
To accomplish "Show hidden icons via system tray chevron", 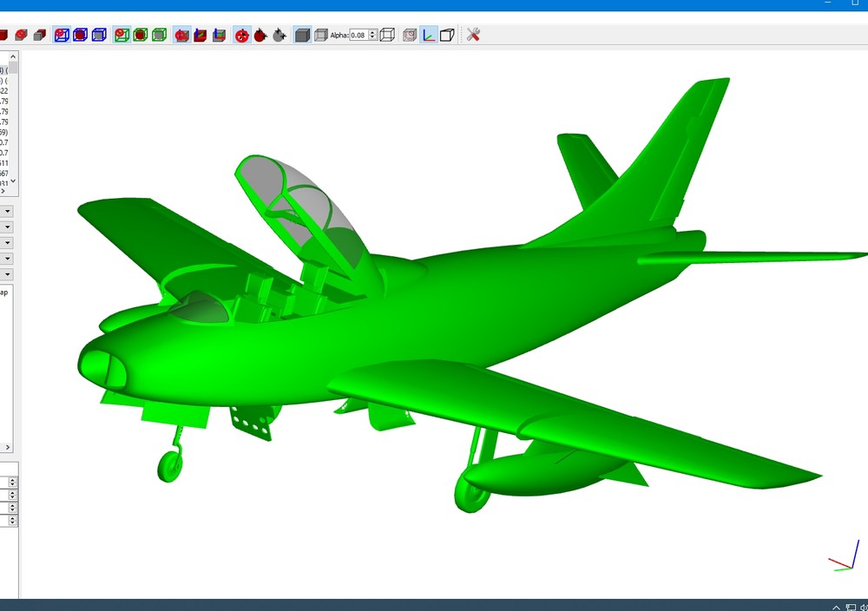I will pos(836,608).
